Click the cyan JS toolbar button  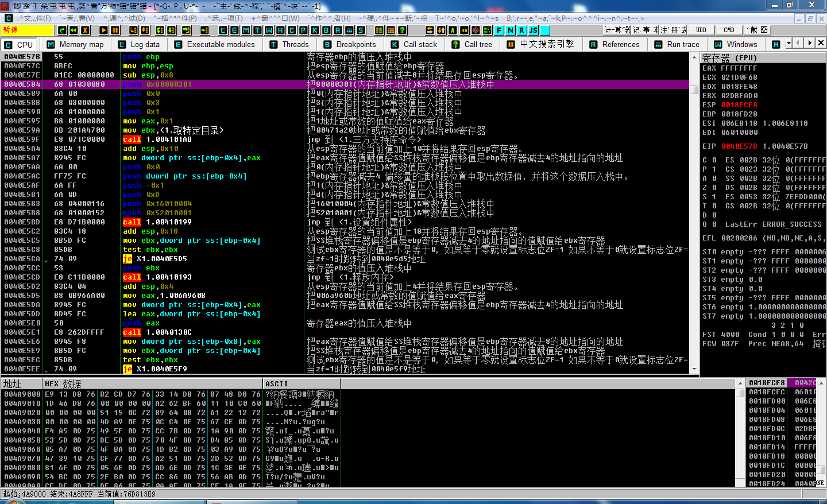pyautogui.click(x=533, y=30)
